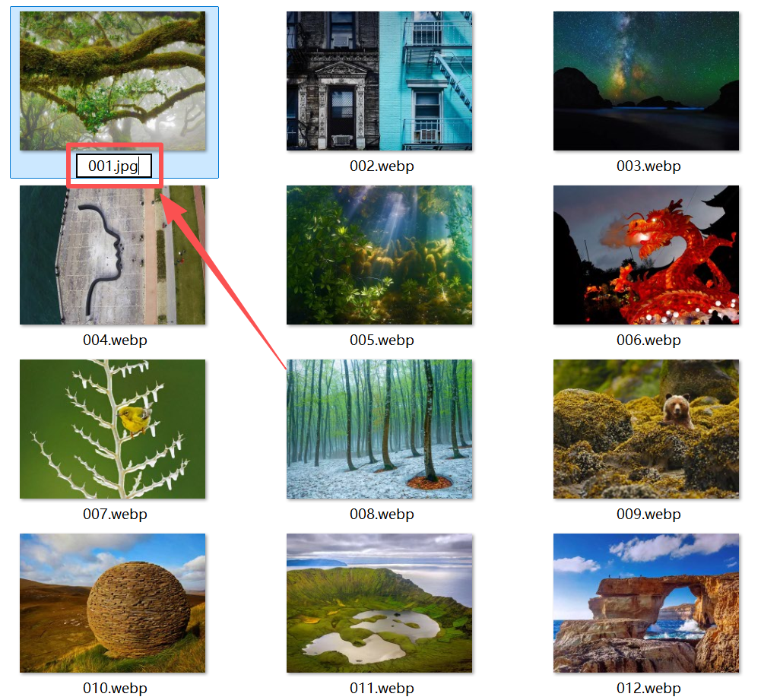The width and height of the screenshot is (780, 700).
Task: Select the teal fire escape building thumbnail
Action: pos(379,81)
